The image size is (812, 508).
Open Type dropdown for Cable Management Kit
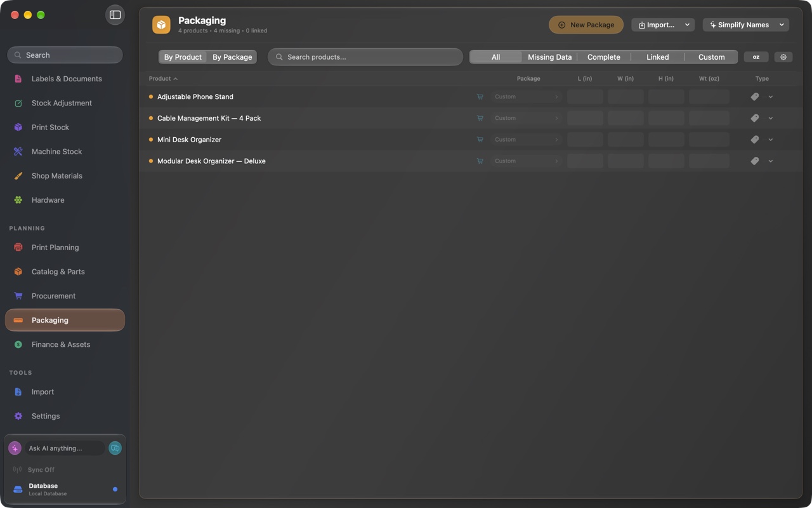coord(771,118)
